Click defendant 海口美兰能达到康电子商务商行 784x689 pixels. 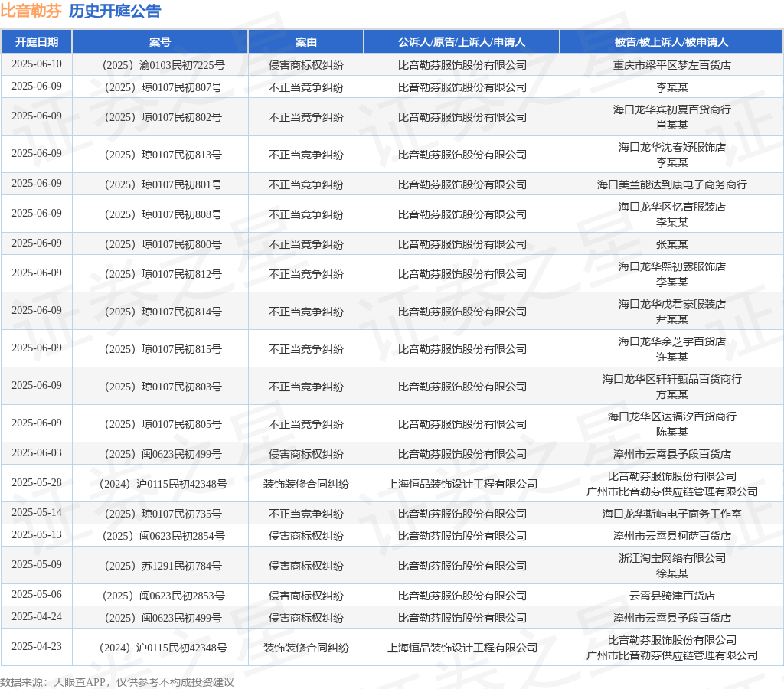tap(672, 184)
